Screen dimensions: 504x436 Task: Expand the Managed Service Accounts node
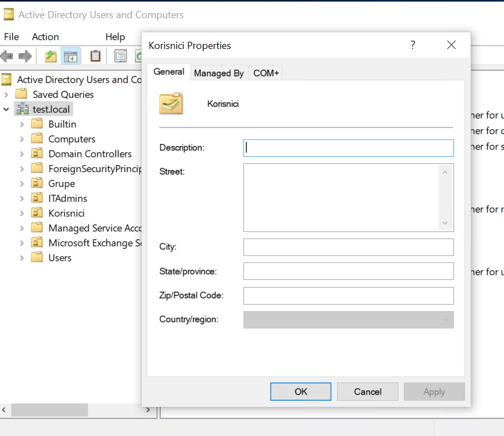coord(21,228)
